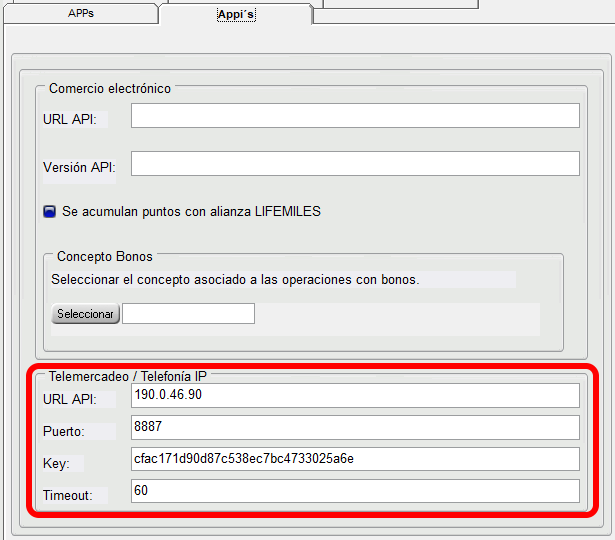Image resolution: width=615 pixels, height=540 pixels.
Task: Click the Concepto Bonos group heading
Action: click(x=105, y=257)
